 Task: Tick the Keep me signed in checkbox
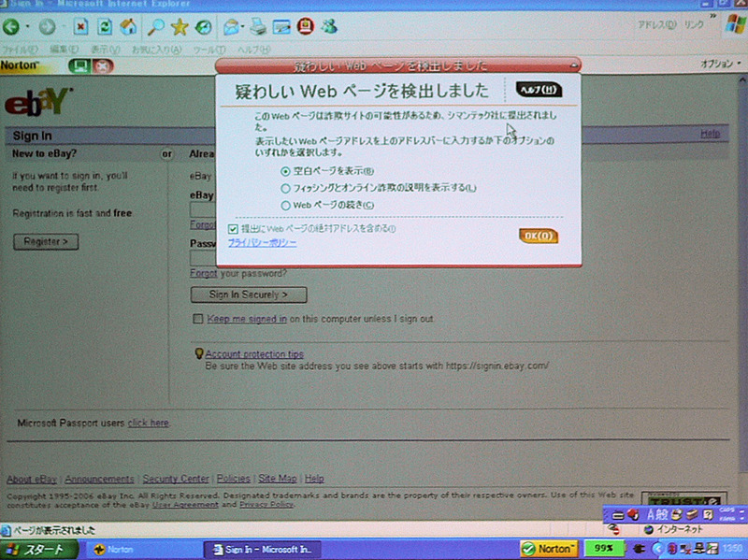coord(197,319)
